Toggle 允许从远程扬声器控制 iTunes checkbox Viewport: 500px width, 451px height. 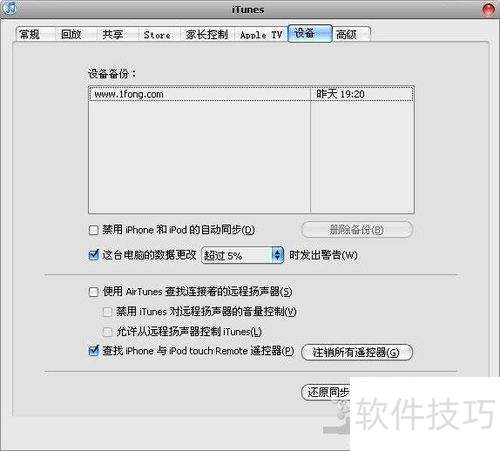tap(107, 332)
